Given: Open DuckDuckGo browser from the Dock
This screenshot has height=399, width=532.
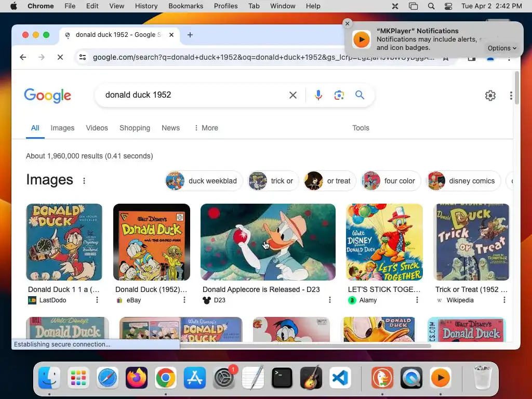Looking at the screenshot, I should click(x=382, y=378).
